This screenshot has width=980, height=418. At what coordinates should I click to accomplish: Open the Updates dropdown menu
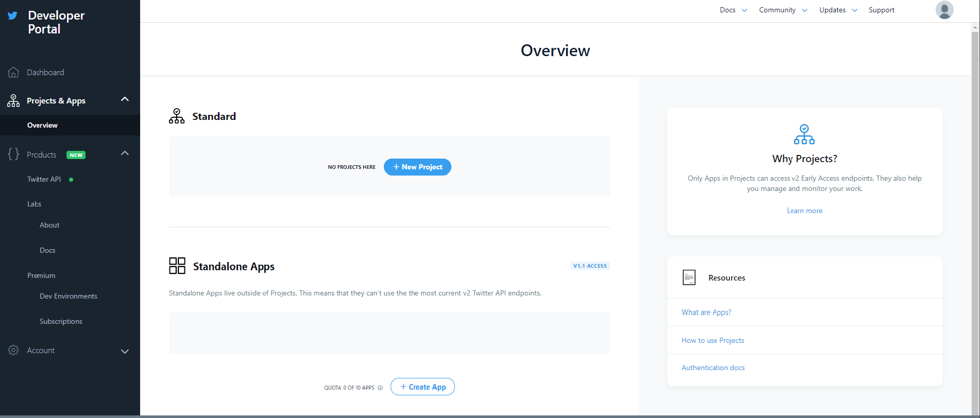838,10
